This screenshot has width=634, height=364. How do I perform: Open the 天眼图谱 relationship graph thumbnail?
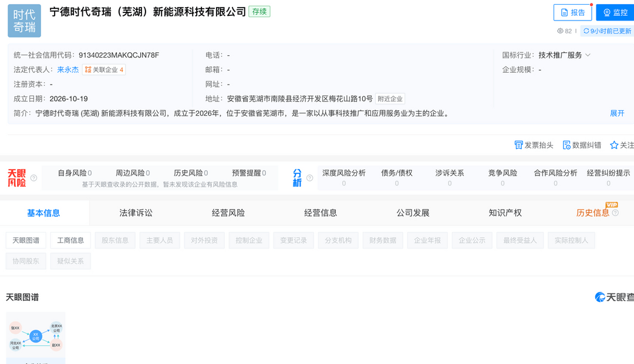[x=36, y=338]
